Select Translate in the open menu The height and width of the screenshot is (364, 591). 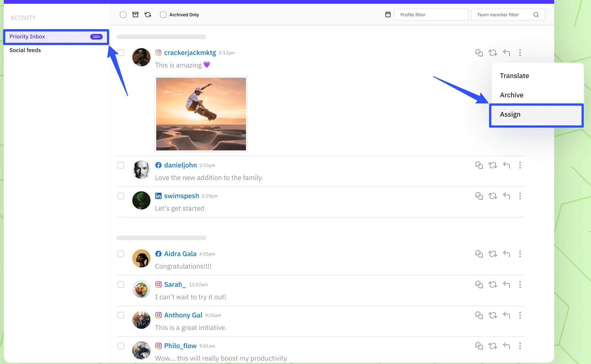pos(514,75)
